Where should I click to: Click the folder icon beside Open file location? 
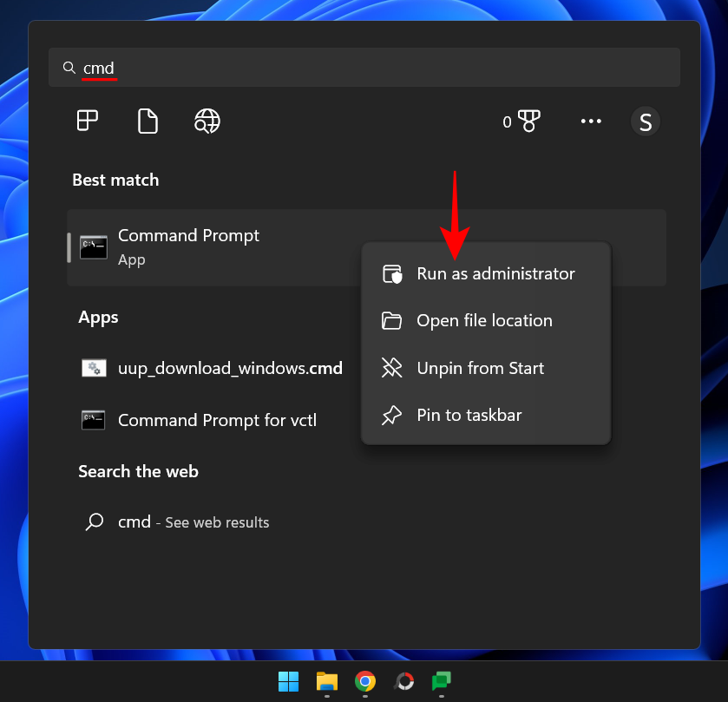point(391,321)
